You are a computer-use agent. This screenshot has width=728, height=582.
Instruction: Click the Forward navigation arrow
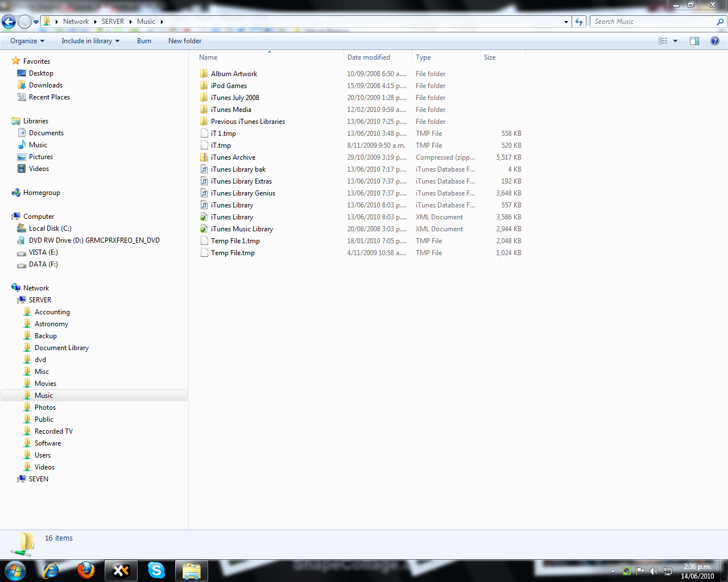click(24, 22)
